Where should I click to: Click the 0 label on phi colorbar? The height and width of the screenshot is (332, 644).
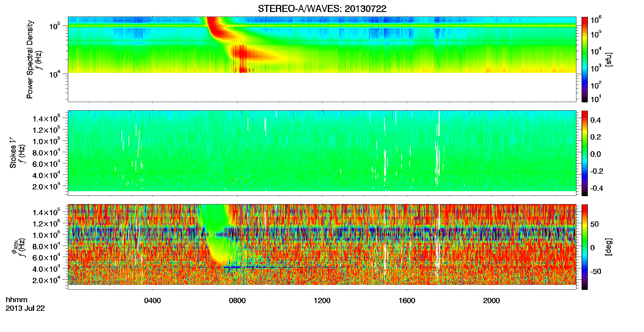pyautogui.click(x=592, y=248)
